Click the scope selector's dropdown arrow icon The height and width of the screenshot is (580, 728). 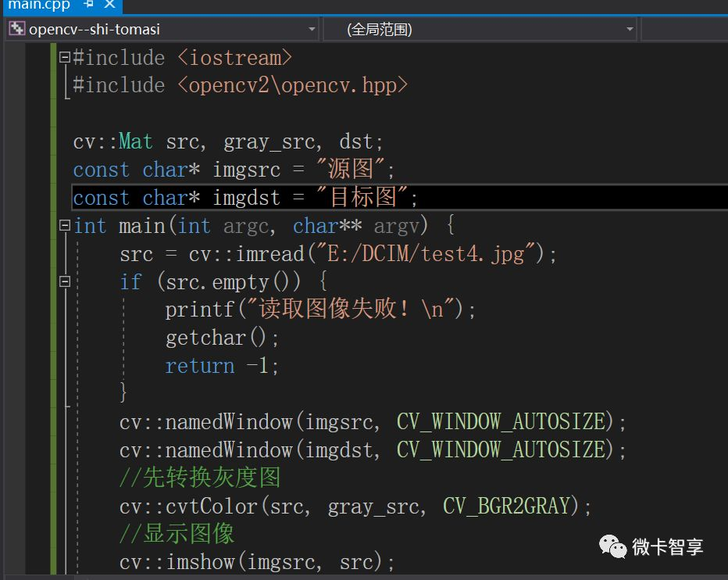[630, 29]
